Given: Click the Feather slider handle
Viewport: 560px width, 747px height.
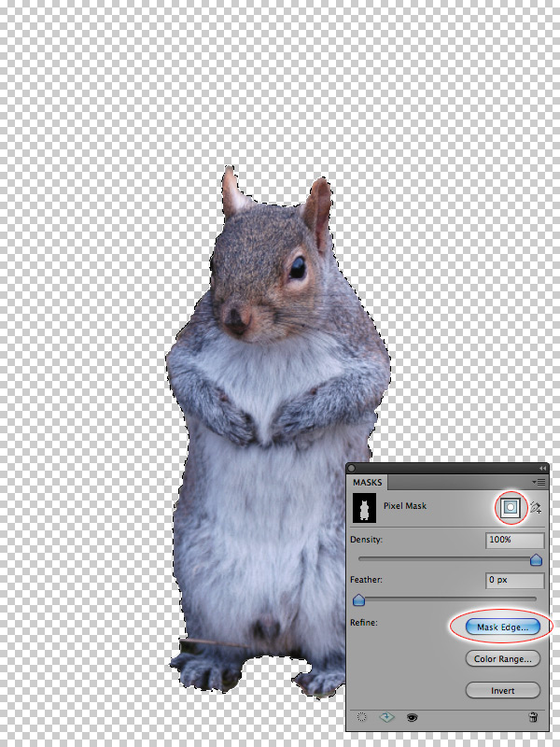Looking at the screenshot, I should point(358,599).
